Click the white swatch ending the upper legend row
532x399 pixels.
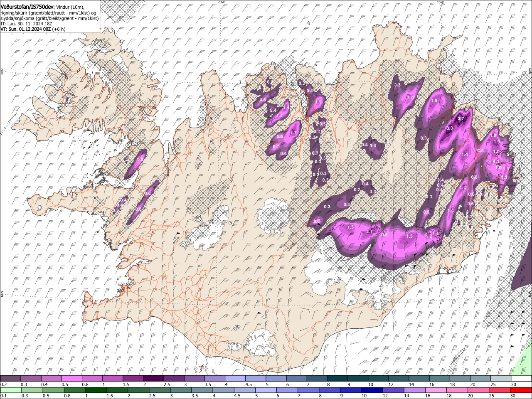tap(521, 379)
